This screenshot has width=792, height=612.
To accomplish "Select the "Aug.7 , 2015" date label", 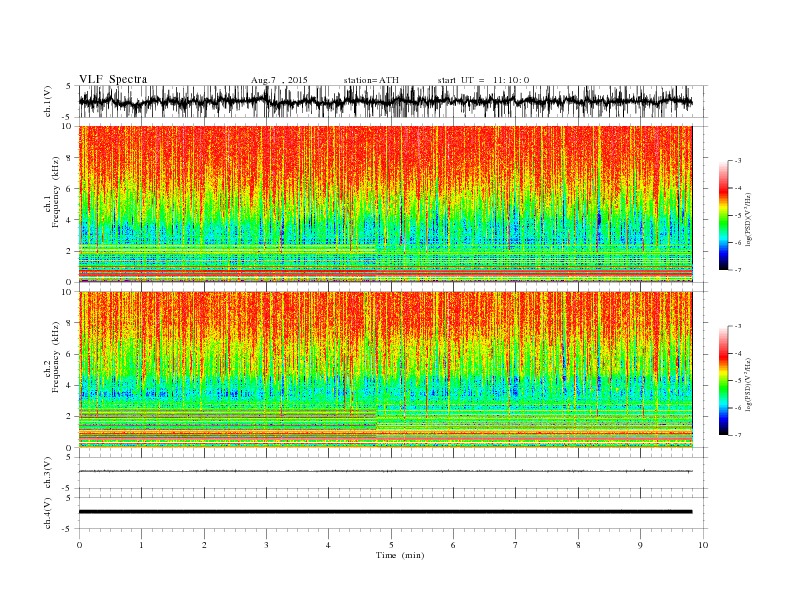I will click(279, 80).
